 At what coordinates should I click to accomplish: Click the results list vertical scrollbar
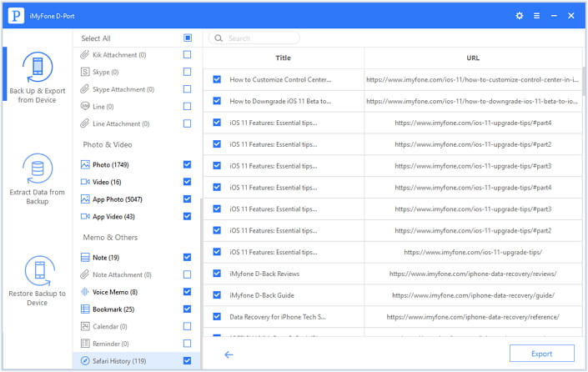click(x=584, y=82)
